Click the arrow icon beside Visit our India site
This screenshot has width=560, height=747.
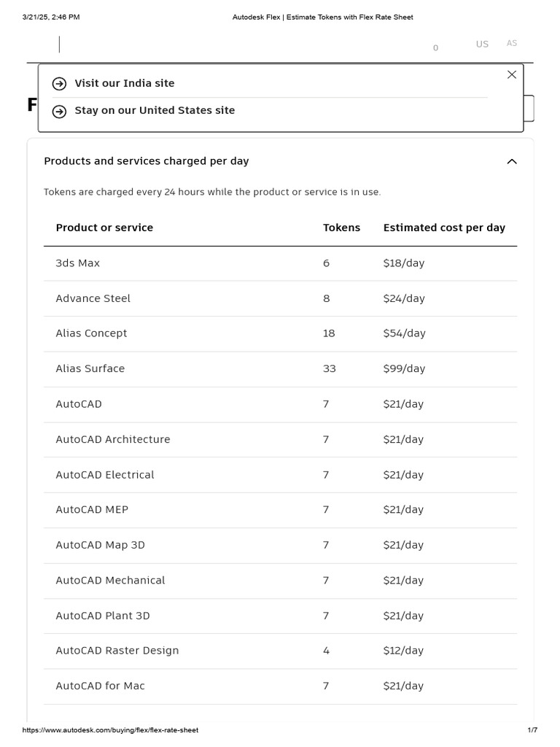coord(59,84)
